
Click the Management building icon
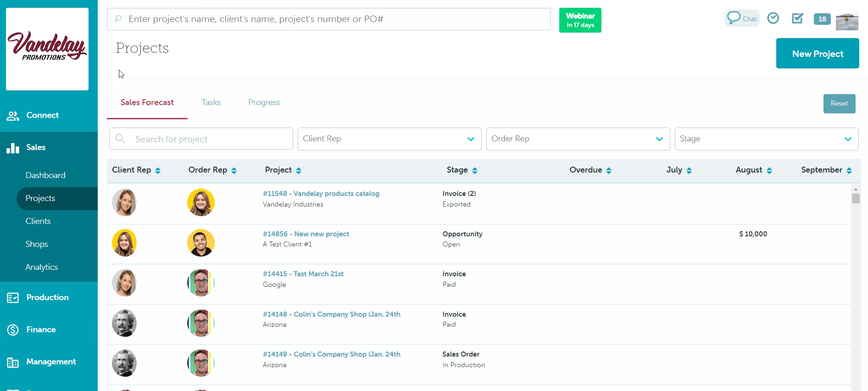click(13, 363)
